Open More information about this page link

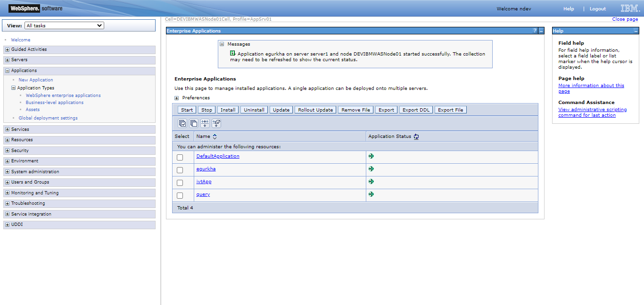click(591, 88)
